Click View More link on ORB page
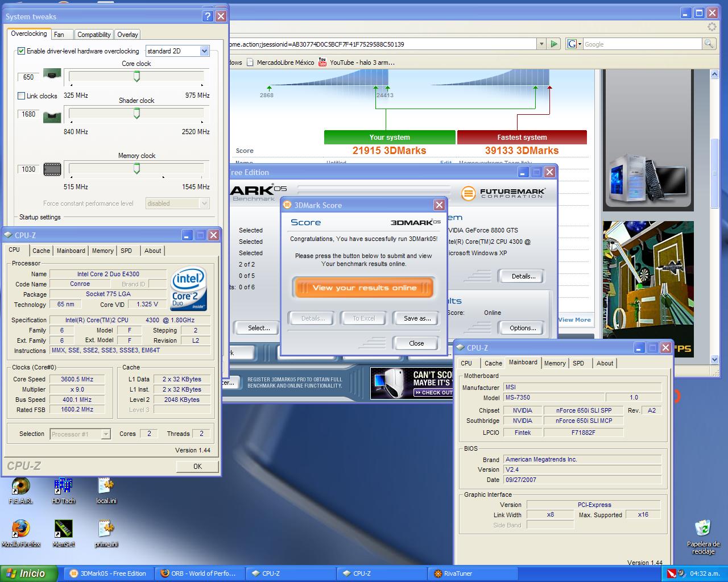The image size is (728, 582). tap(574, 319)
